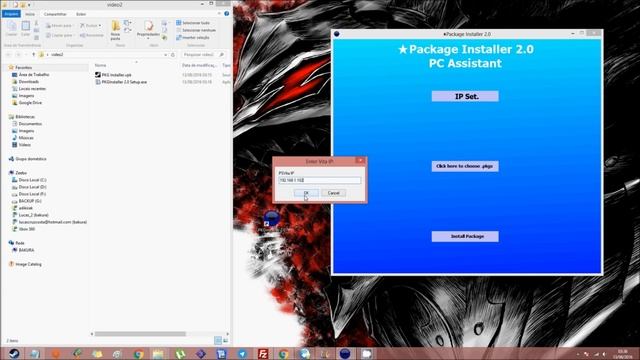Open the Mover para dropdown

tap(59, 26)
